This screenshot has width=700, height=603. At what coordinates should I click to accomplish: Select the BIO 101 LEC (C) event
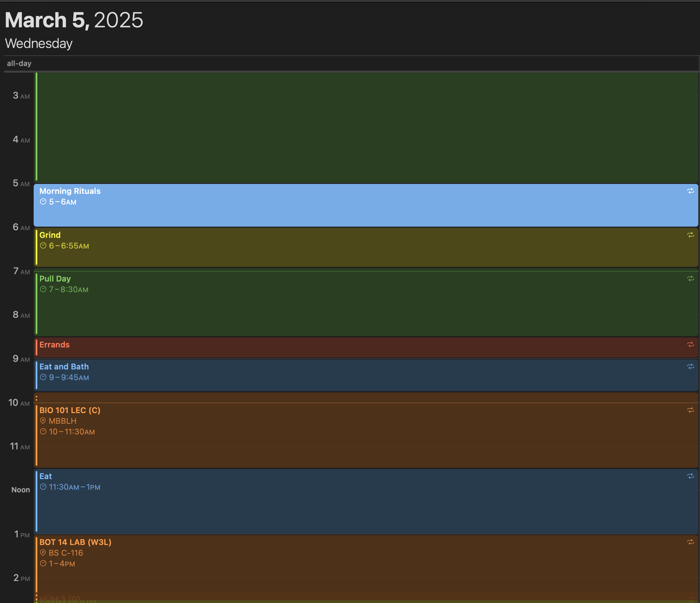tap(366, 435)
